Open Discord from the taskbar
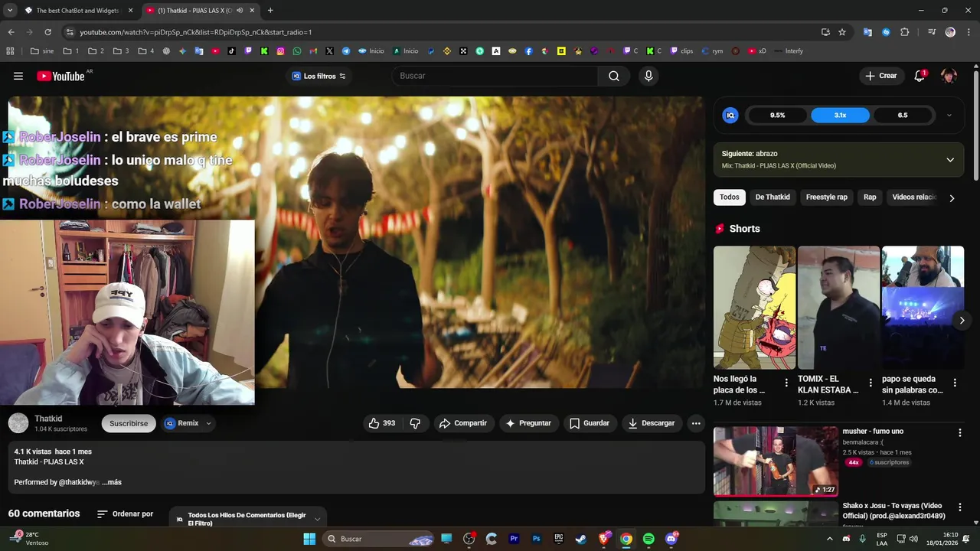 coord(671,539)
